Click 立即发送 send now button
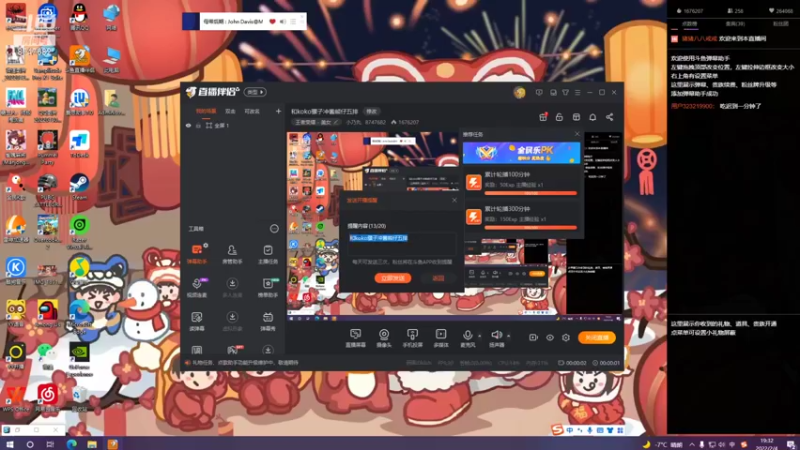Image resolution: width=800 pixels, height=450 pixels. pyautogui.click(x=393, y=278)
